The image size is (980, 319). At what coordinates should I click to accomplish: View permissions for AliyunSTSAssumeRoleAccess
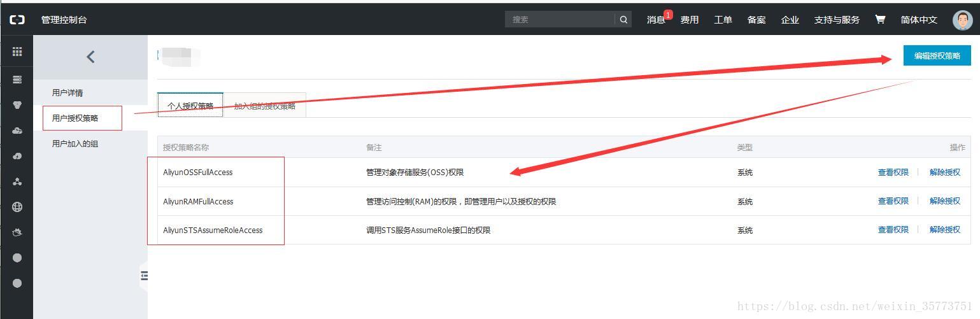click(x=893, y=229)
